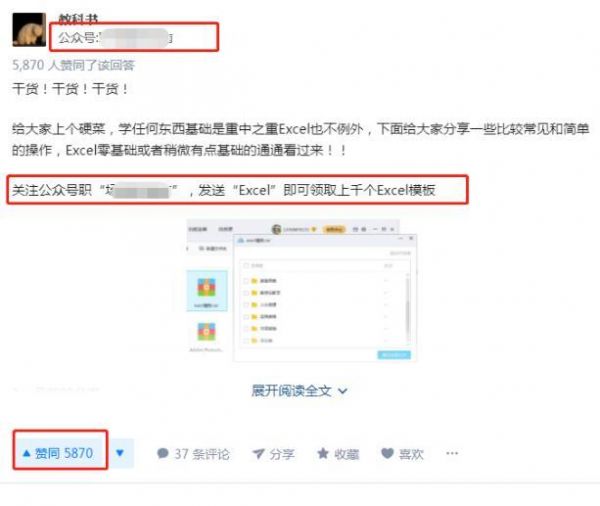Click the scrollbar in the embedded folder list
This screenshot has height=506, width=600.
click(x=408, y=308)
